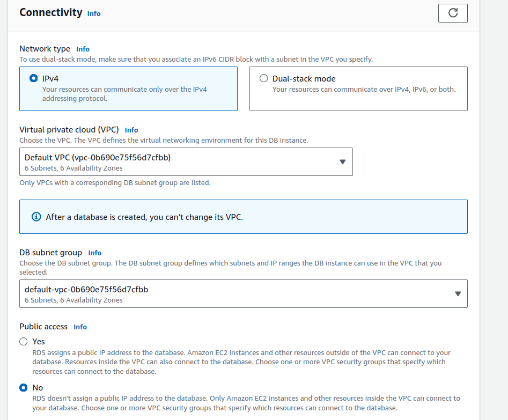Open the Public access Info link
The height and width of the screenshot is (420, 508).
click(x=80, y=327)
